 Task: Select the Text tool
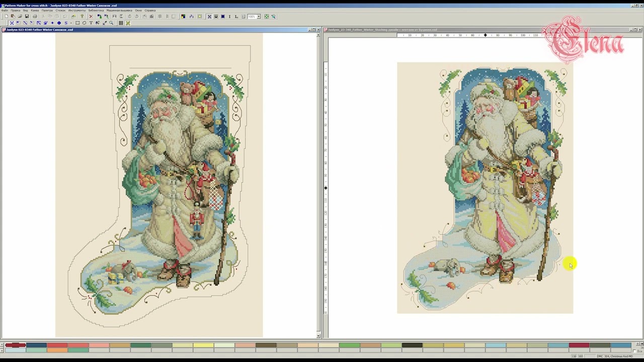[91, 23]
